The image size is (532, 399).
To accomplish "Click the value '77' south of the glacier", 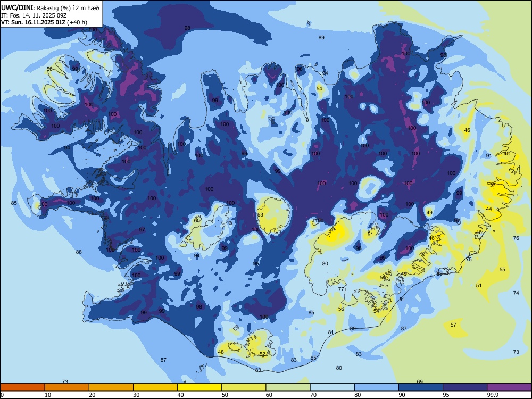I will 341,289.
